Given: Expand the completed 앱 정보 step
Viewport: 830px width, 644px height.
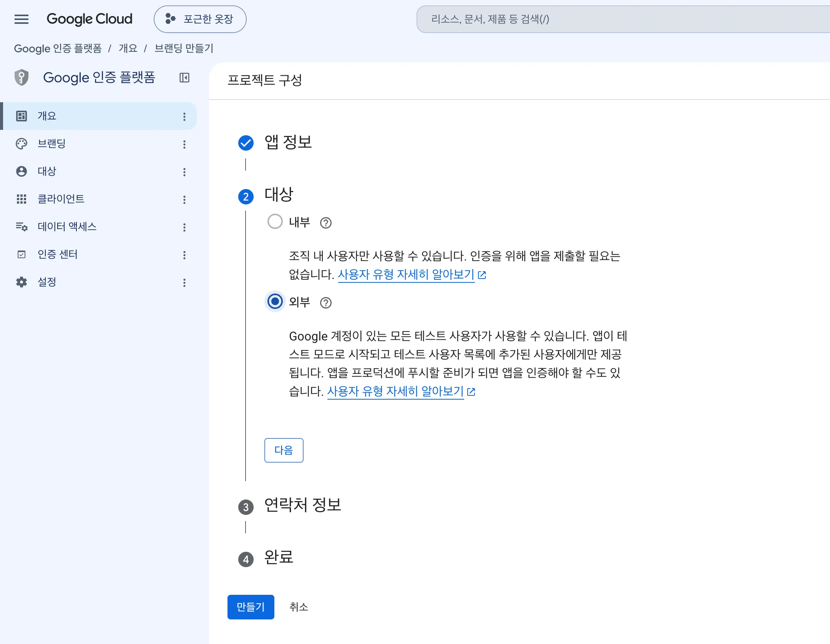Looking at the screenshot, I should [288, 142].
